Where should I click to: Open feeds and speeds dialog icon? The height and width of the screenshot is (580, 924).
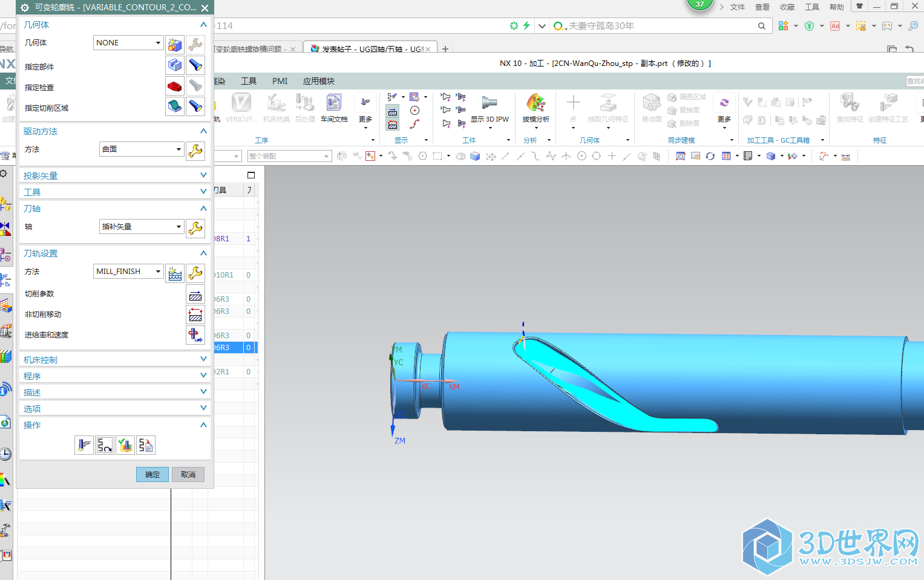pyautogui.click(x=195, y=335)
